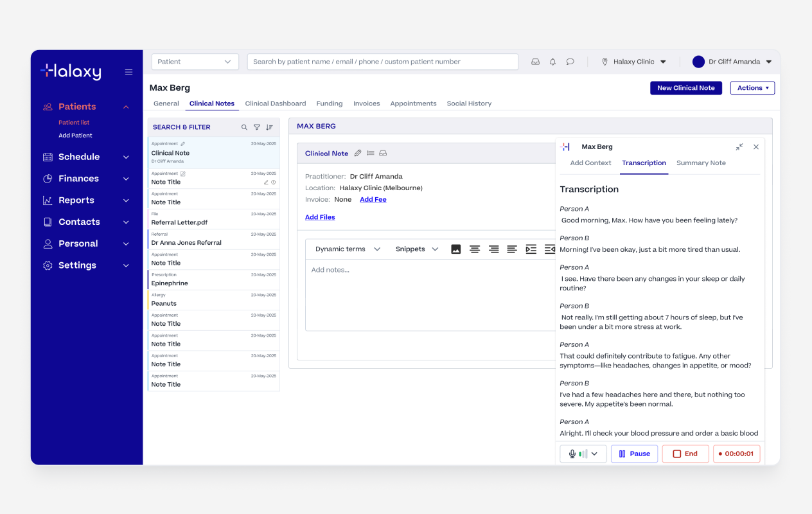Open the hamburger menu beside Halaxy logo

pos(128,72)
